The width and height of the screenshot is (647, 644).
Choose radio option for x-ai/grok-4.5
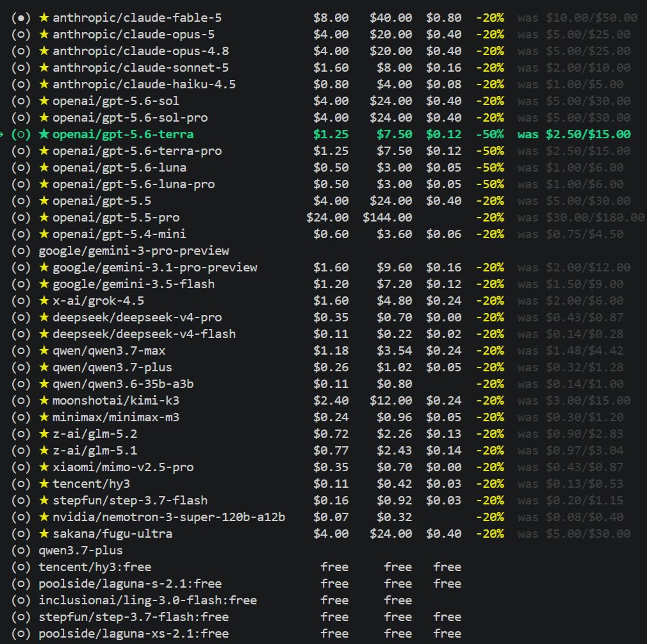(21, 301)
